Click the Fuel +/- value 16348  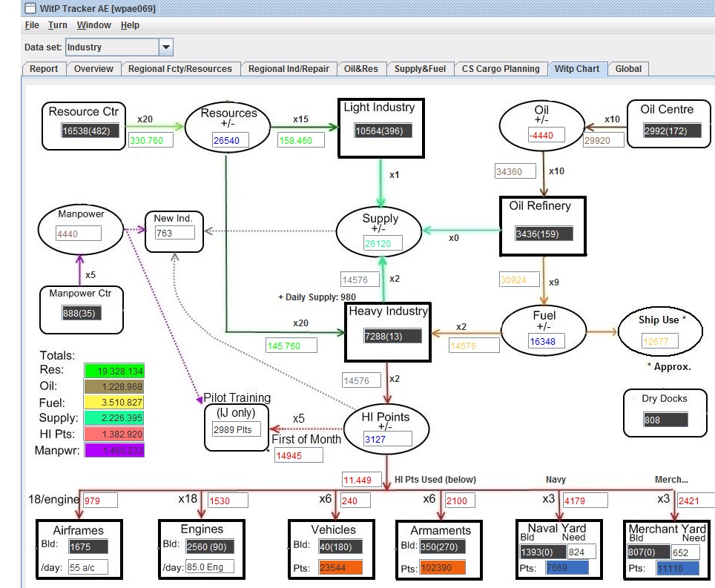tap(547, 341)
